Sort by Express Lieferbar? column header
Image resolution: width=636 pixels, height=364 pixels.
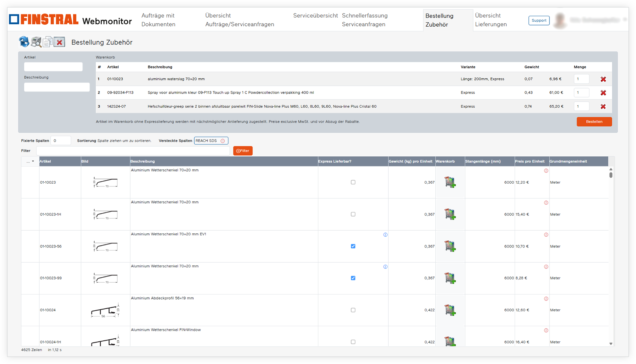point(353,161)
